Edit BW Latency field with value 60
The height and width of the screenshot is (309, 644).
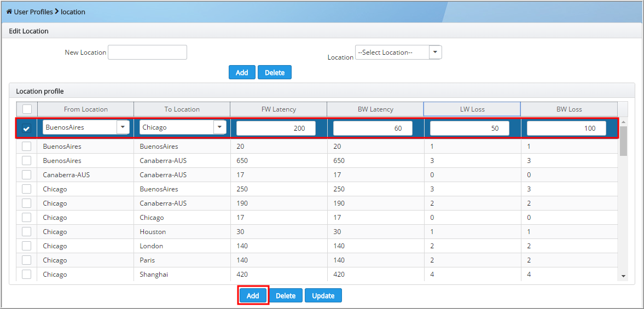point(373,128)
